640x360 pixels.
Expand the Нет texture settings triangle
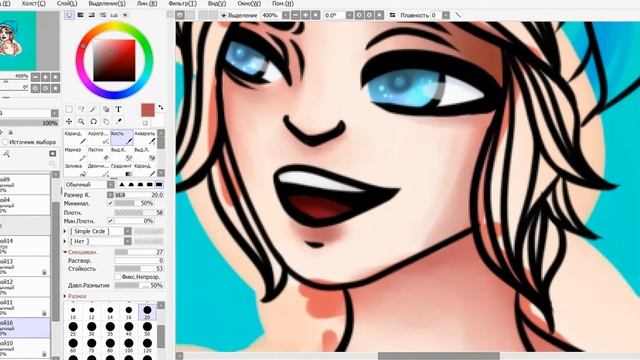click(65, 241)
